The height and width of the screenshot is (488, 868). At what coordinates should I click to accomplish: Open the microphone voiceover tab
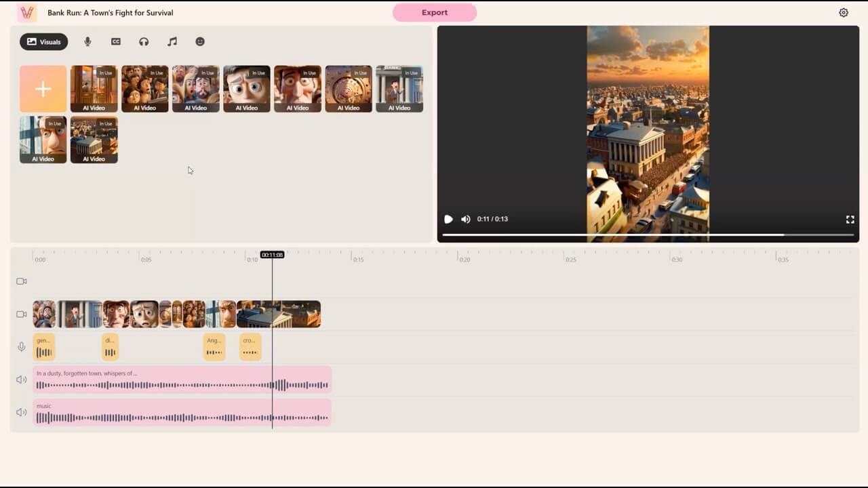coord(87,41)
